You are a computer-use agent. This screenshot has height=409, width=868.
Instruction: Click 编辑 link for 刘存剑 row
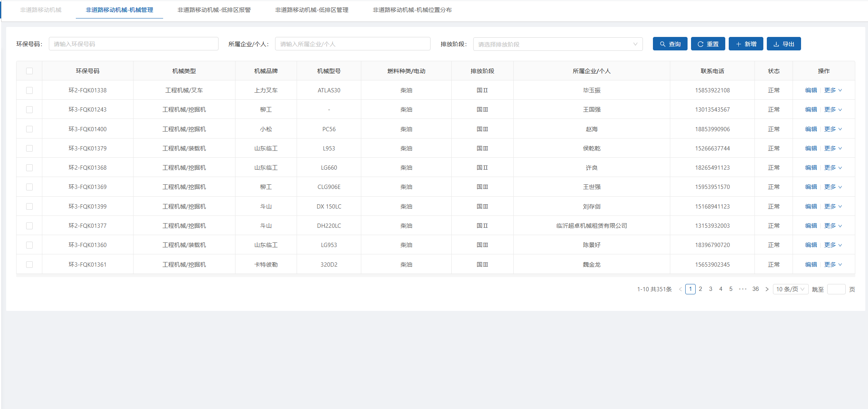[811, 206]
